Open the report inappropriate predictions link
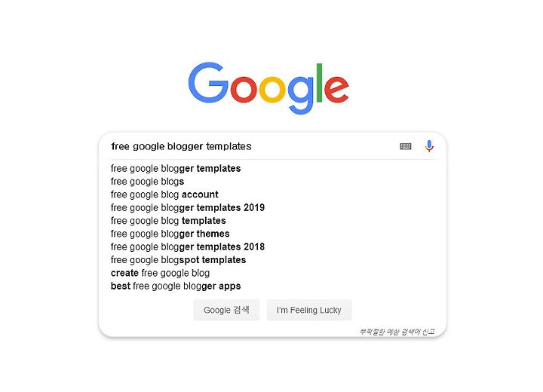 coord(397,332)
